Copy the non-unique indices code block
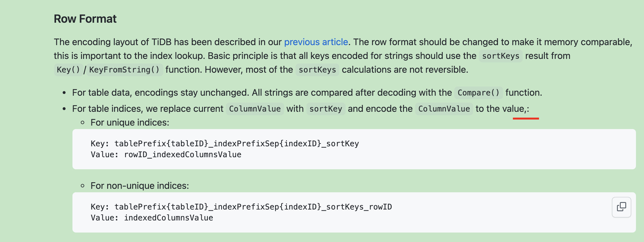644x242 pixels. click(x=621, y=207)
